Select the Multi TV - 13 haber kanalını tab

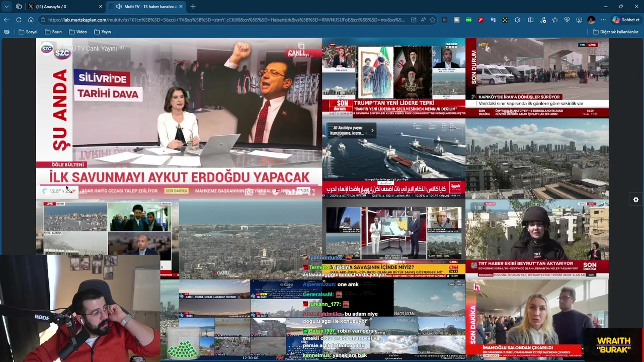(146, 7)
